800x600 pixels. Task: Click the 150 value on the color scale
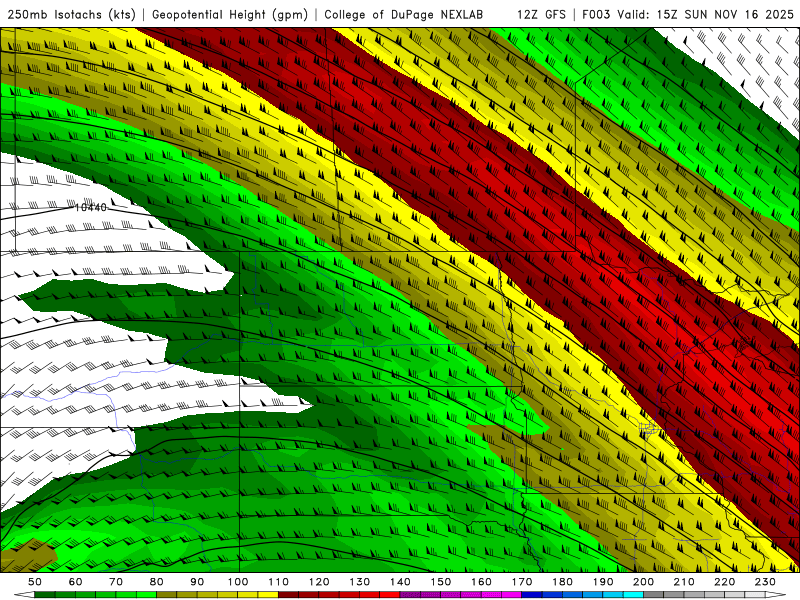click(441, 582)
